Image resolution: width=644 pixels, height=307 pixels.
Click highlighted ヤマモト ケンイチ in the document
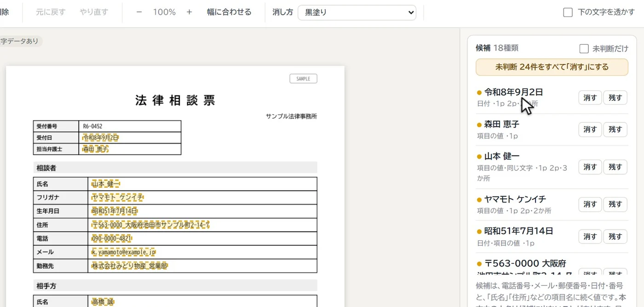[x=117, y=197]
